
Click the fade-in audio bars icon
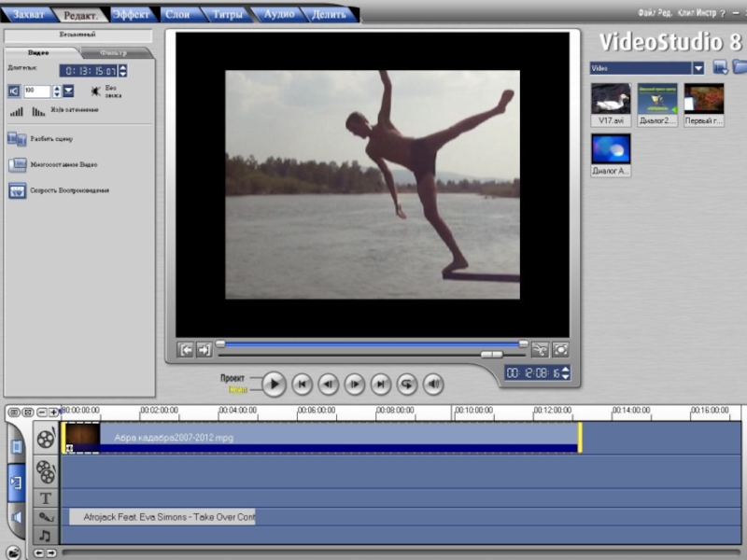pos(17,111)
